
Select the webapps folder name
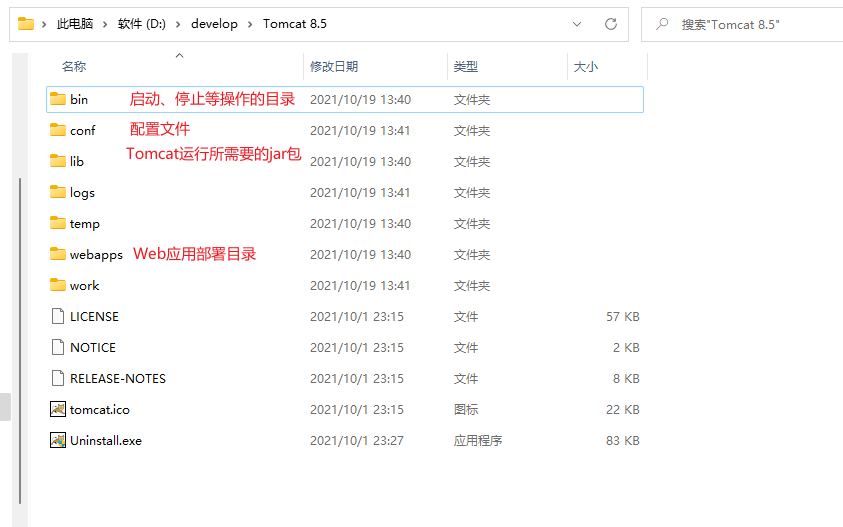(96, 255)
